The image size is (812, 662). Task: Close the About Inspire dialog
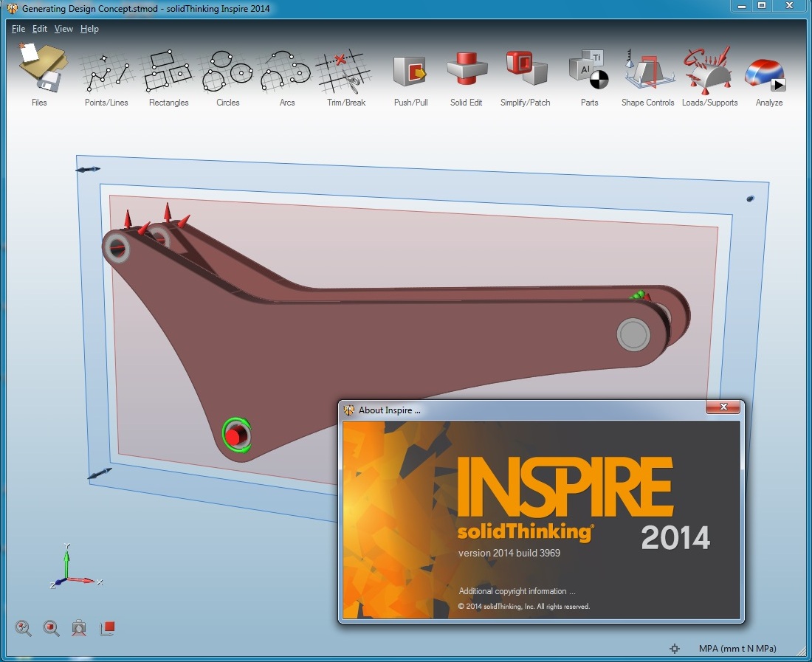[724, 407]
